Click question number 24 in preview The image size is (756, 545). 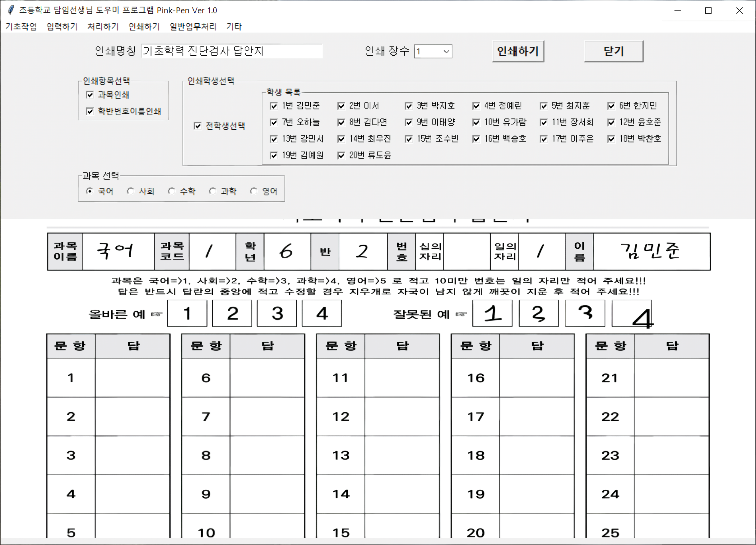[610, 494]
